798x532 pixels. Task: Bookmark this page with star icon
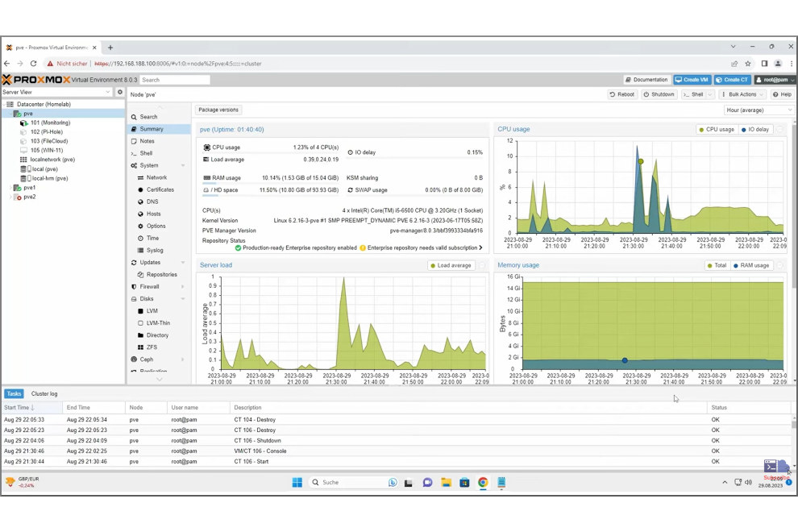pyautogui.click(x=747, y=64)
